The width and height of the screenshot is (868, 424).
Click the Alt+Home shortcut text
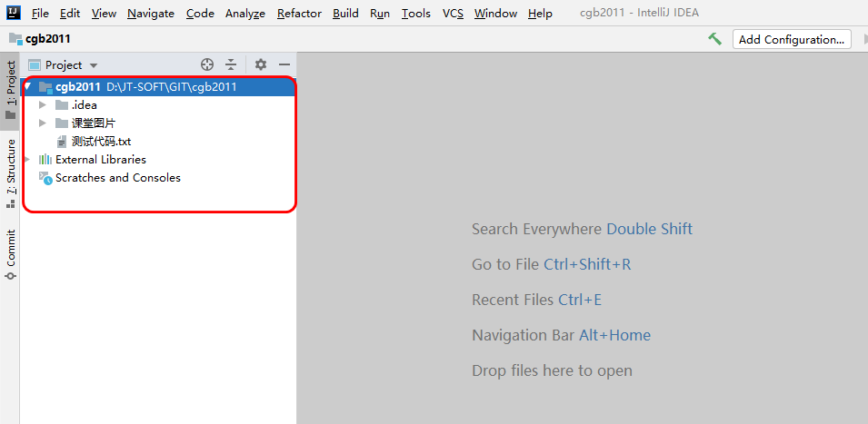coord(614,335)
